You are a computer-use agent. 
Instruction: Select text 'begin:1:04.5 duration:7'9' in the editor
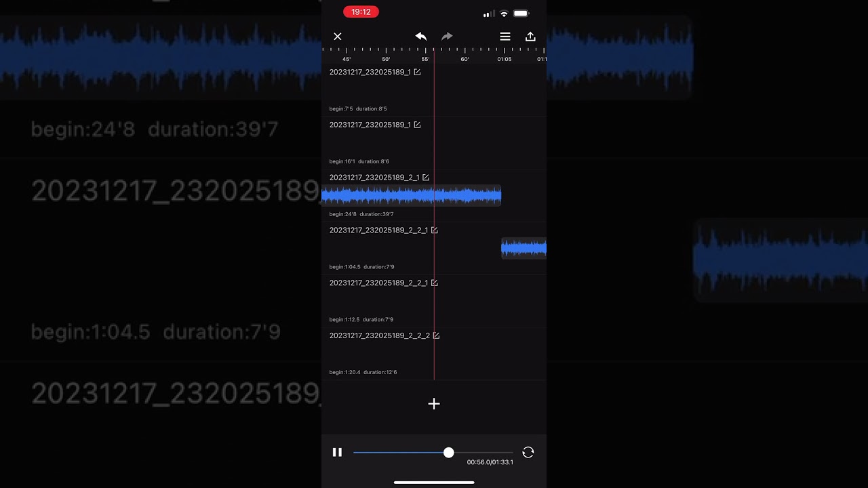pos(362,267)
